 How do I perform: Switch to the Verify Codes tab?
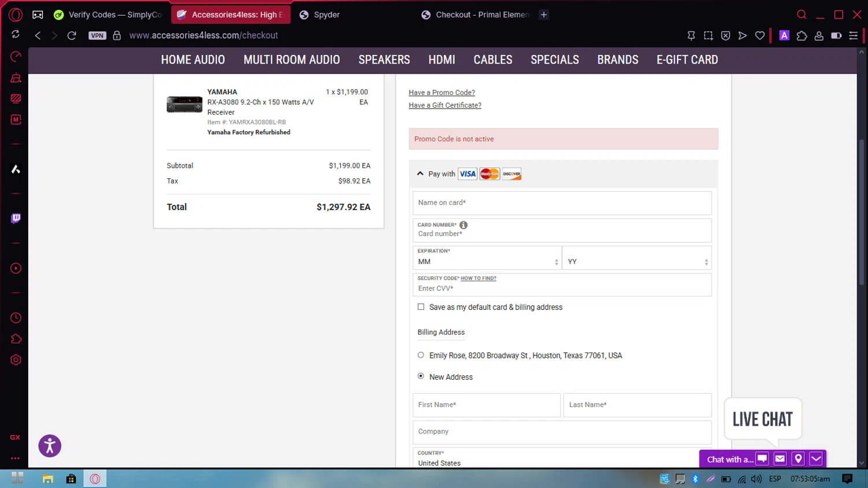(x=108, y=14)
